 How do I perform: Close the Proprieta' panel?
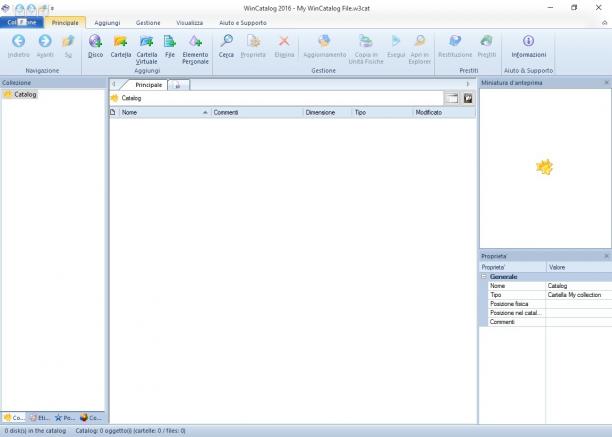[x=607, y=256]
